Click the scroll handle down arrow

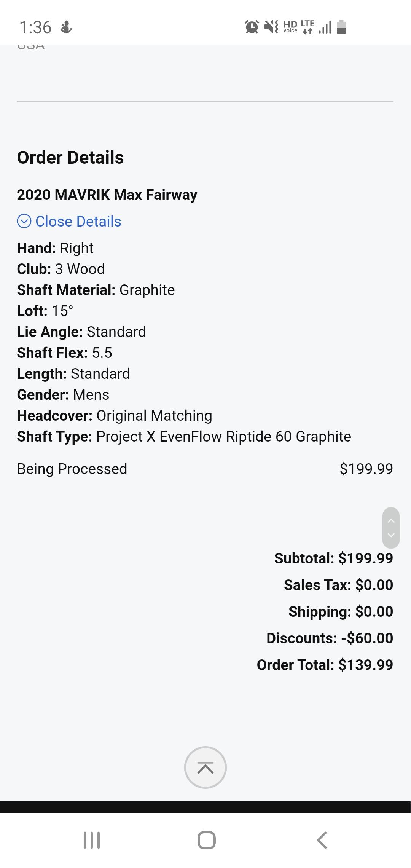coord(391,535)
